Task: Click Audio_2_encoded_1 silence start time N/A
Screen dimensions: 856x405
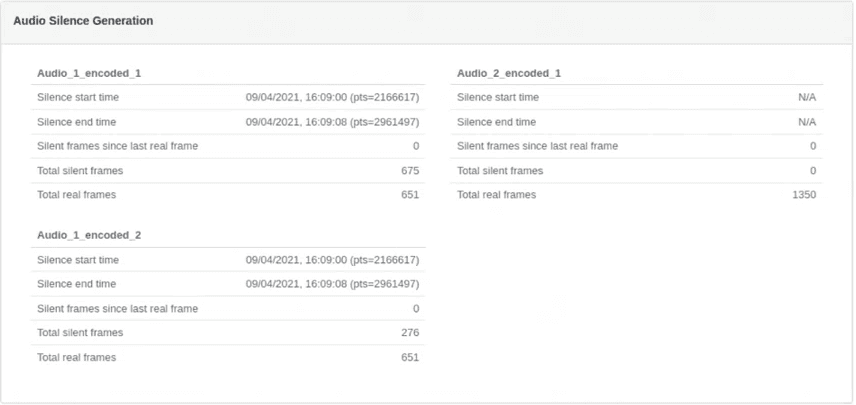Action: [807, 97]
